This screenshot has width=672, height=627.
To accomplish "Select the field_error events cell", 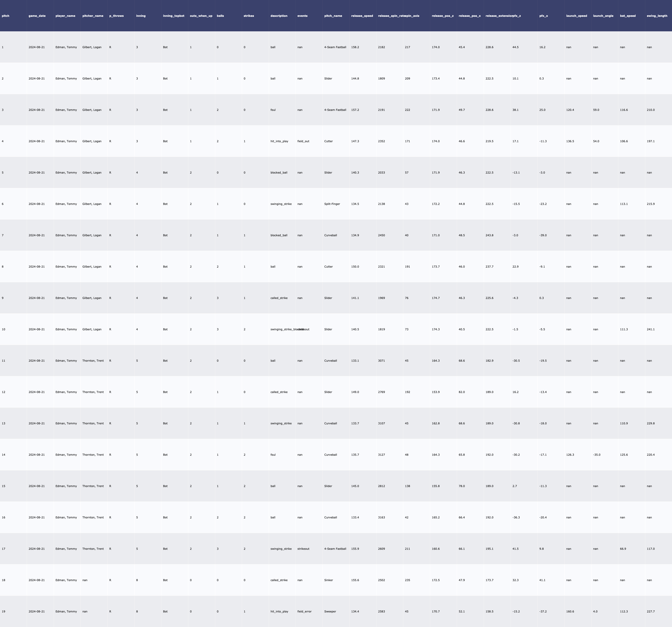I will point(304,612).
